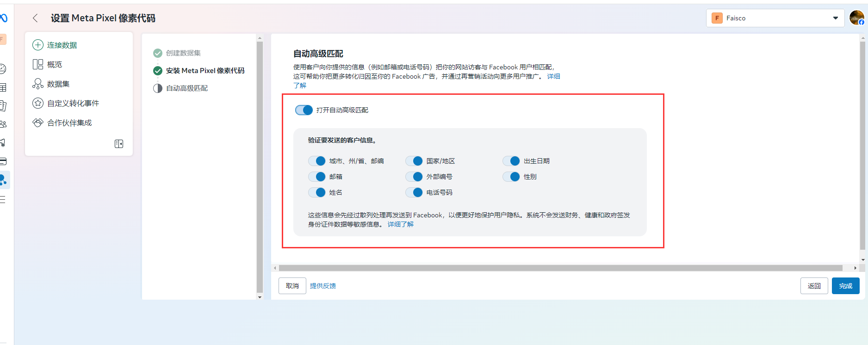Click the check icon beside 安装 Meta Pixel 像素代码

(158, 71)
